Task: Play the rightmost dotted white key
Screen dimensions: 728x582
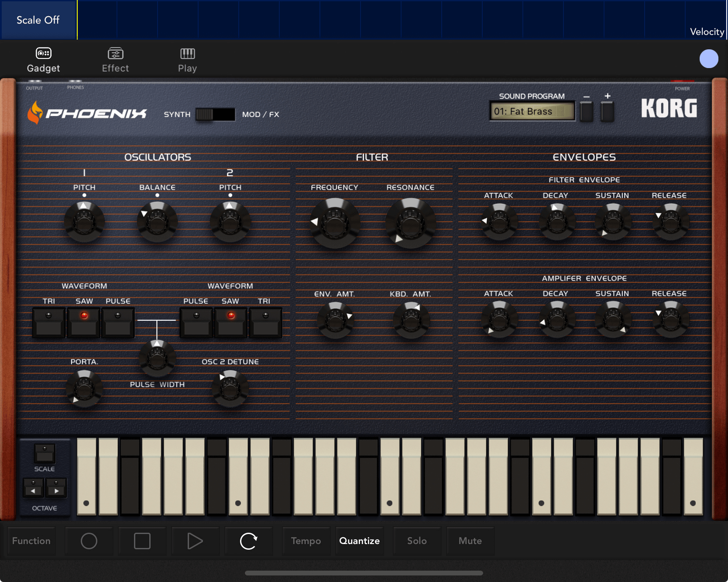Action: (693, 477)
